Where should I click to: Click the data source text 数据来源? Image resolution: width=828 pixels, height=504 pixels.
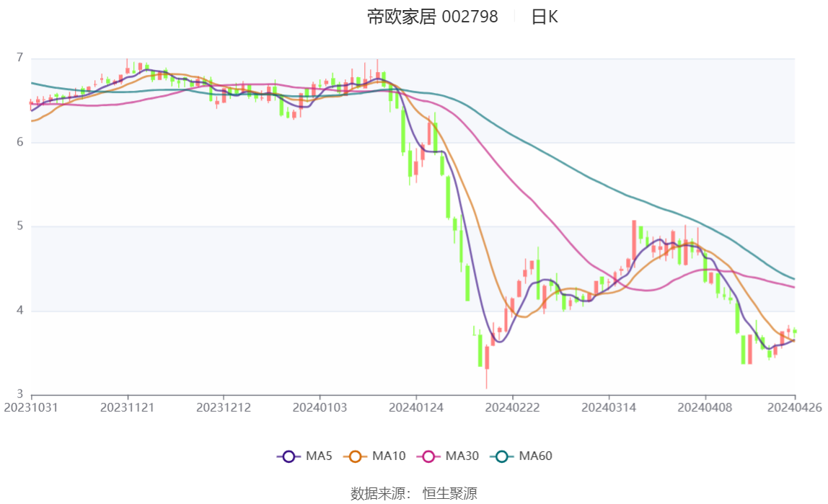pyautogui.click(x=377, y=493)
